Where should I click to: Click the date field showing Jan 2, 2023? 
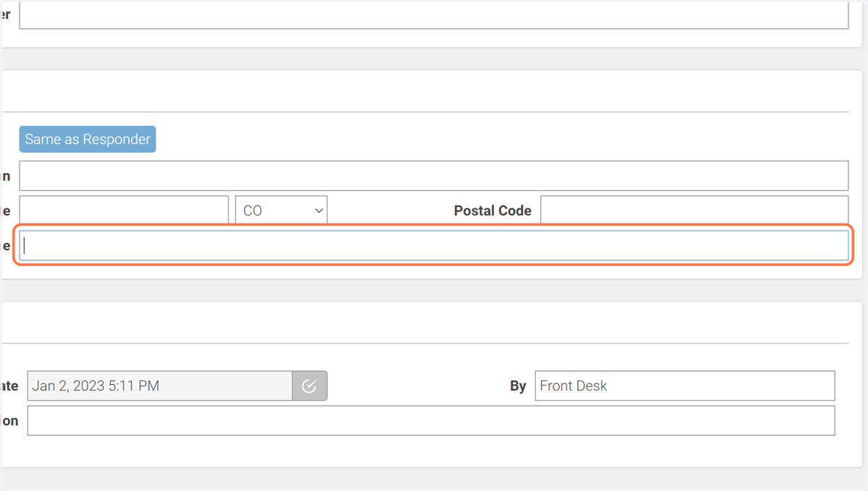(160, 386)
